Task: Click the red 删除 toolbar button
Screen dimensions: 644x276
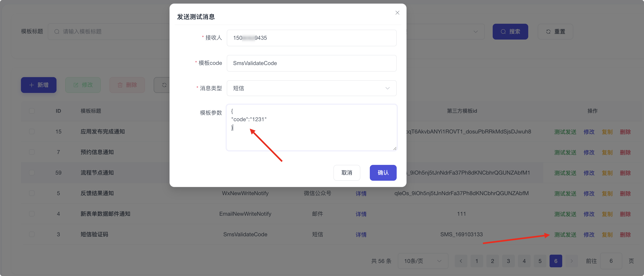Action: (x=127, y=85)
